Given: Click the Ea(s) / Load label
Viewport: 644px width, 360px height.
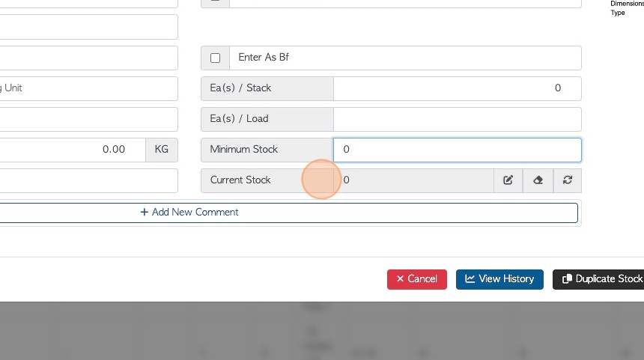Looking at the screenshot, I should pos(239,119).
